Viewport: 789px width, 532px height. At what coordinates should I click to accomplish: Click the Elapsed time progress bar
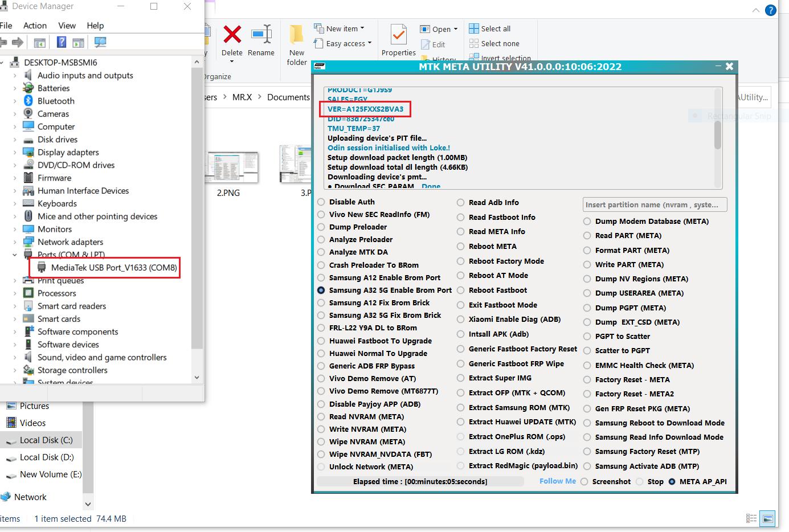pyautogui.click(x=420, y=481)
